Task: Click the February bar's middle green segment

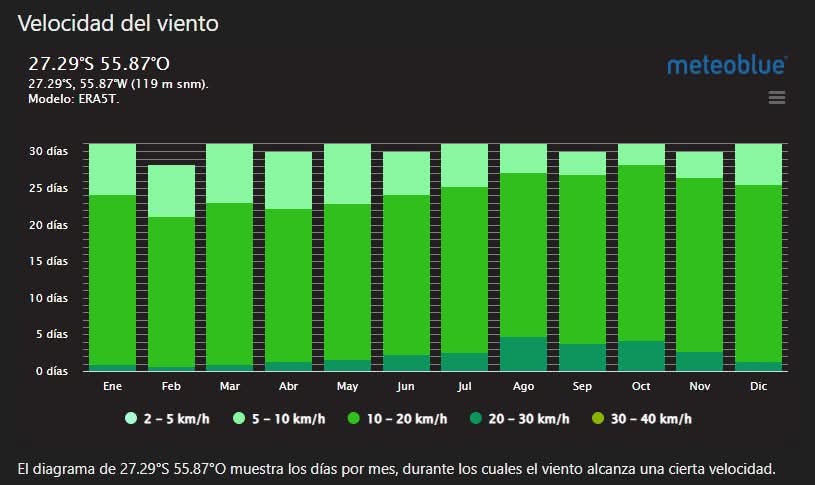Action: coord(171,290)
